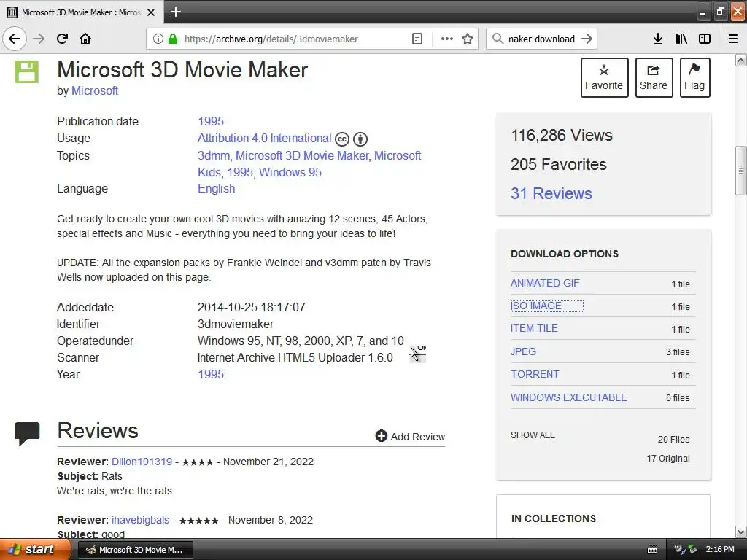The image size is (747, 560).
Task: Flag this item
Action: pyautogui.click(x=694, y=77)
